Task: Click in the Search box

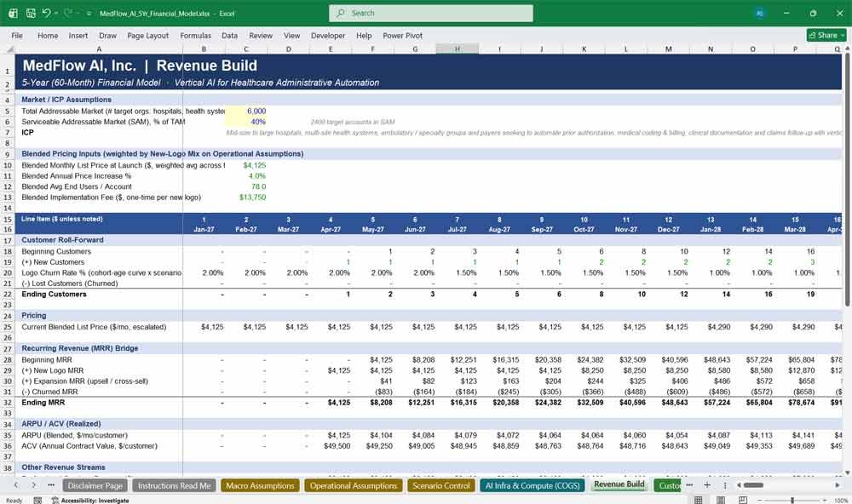Action: (x=431, y=13)
